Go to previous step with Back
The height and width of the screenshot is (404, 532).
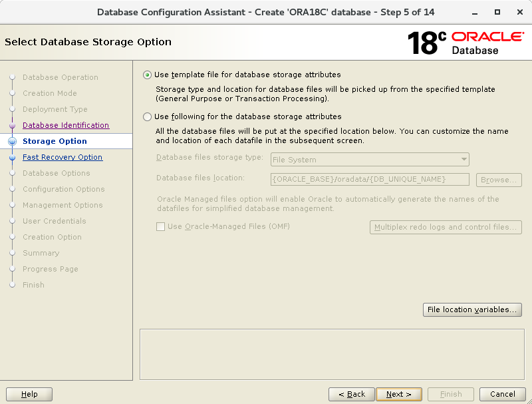click(x=352, y=394)
